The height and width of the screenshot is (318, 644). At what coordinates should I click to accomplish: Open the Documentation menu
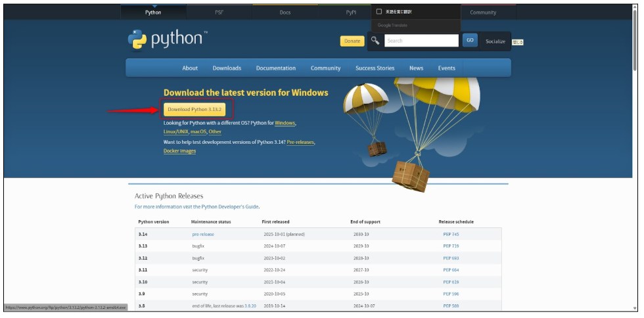click(x=275, y=68)
